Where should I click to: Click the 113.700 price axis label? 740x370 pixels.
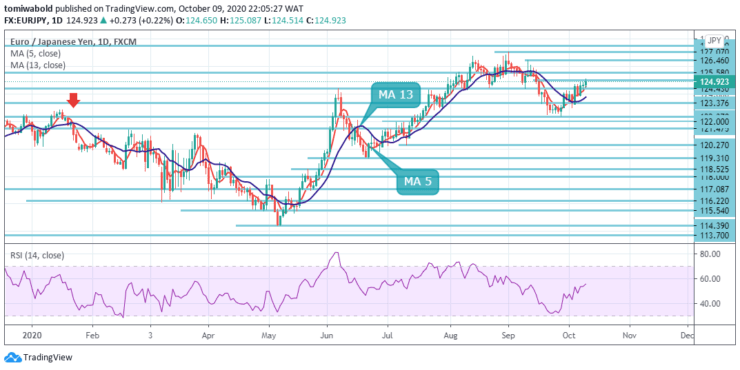coord(715,235)
